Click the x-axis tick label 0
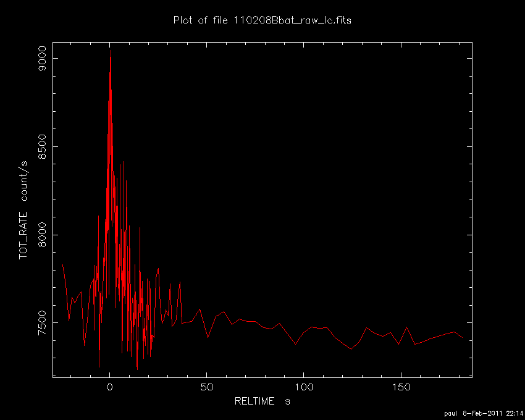 pos(109,387)
